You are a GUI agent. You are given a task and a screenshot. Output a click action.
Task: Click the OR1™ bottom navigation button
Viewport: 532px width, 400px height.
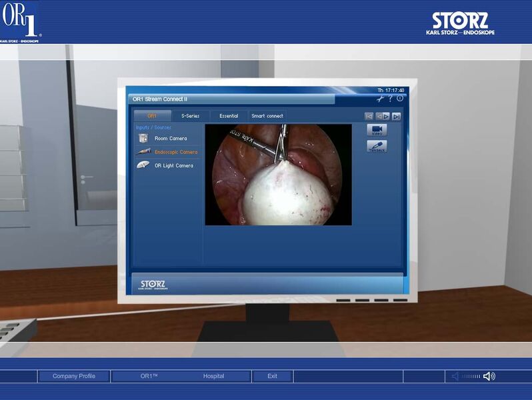click(x=149, y=376)
